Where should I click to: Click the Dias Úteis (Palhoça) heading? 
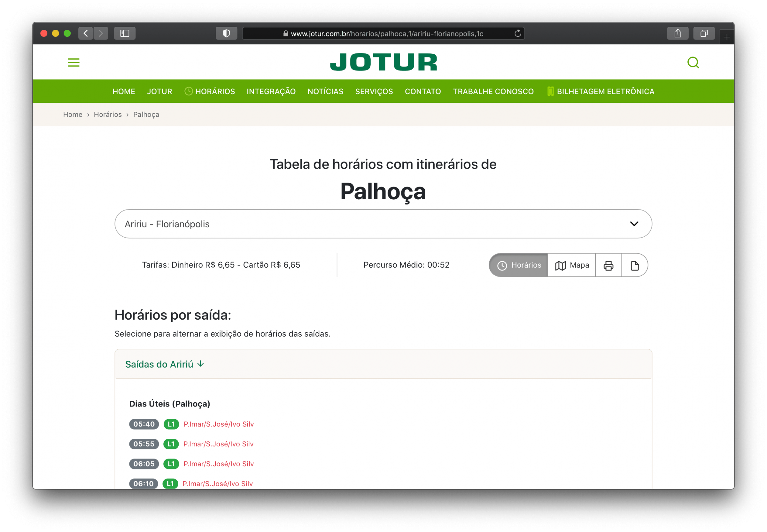(x=170, y=404)
